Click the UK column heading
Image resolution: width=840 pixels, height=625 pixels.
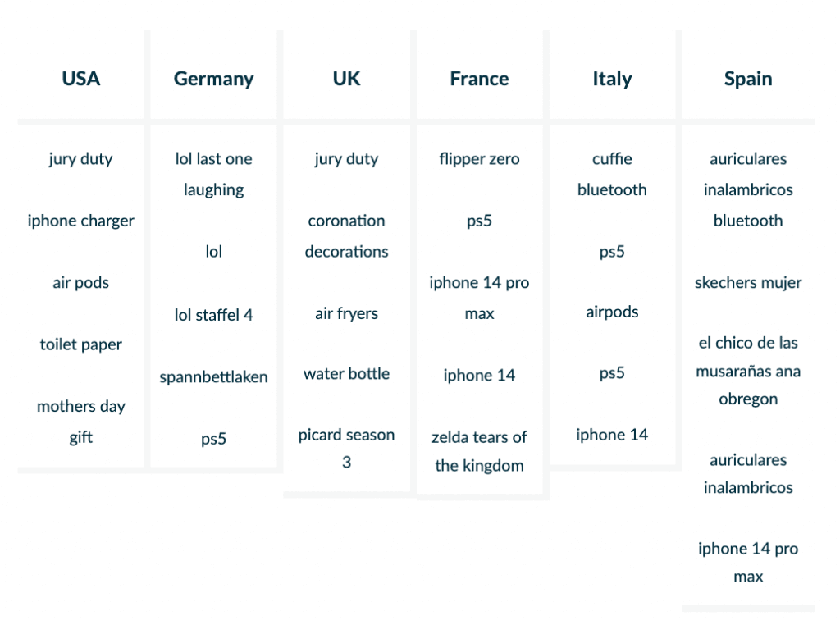click(346, 79)
